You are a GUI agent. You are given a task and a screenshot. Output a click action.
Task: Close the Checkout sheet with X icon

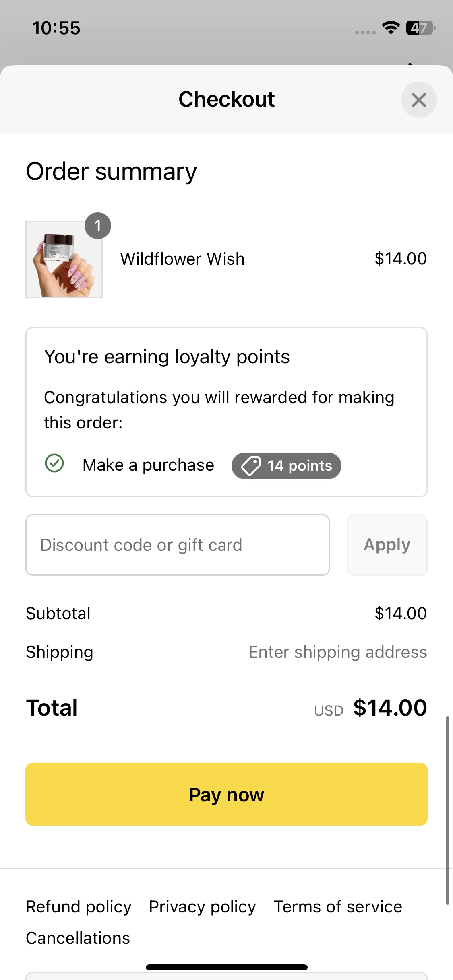click(419, 100)
